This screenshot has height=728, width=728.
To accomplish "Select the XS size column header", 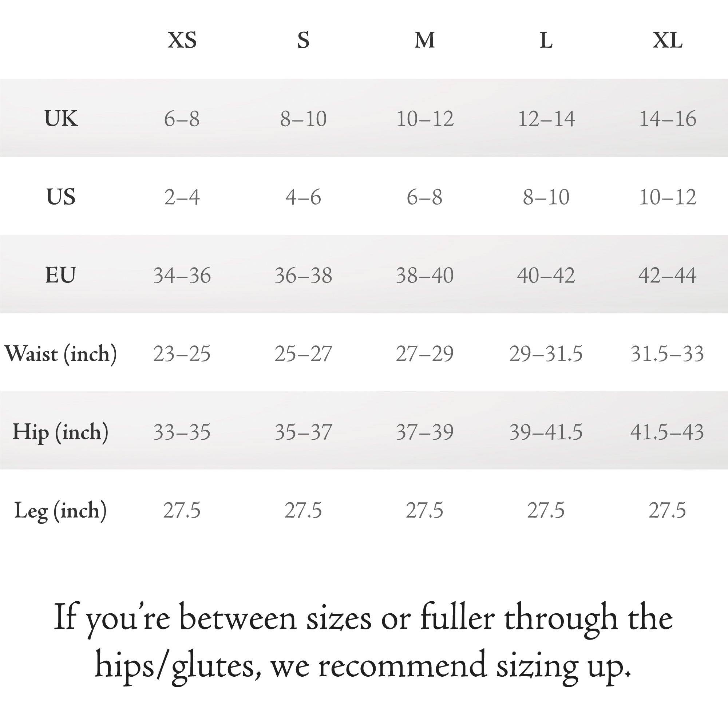I will (182, 40).
